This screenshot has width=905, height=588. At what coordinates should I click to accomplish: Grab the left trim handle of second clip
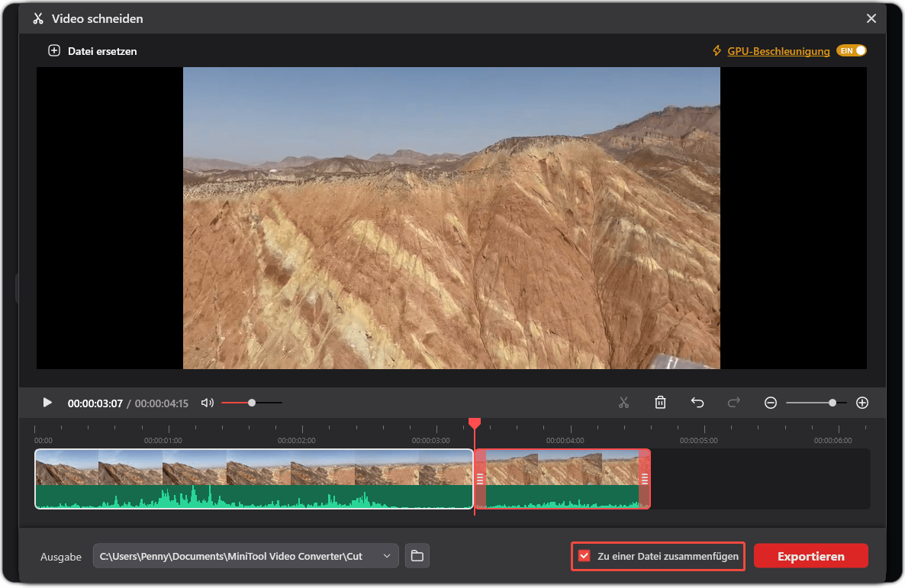[x=480, y=479]
